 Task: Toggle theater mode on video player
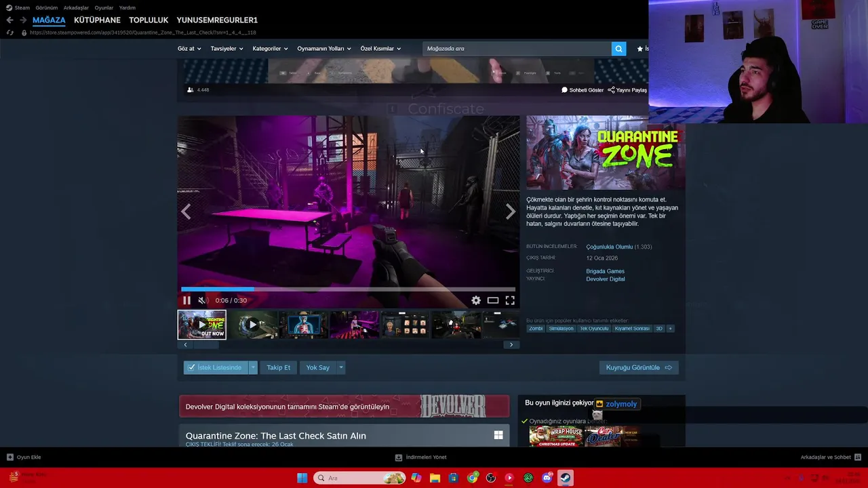coord(493,300)
